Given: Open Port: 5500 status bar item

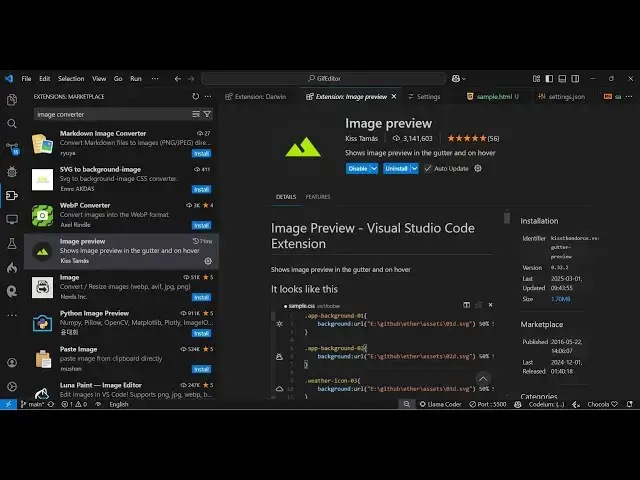Looking at the screenshot, I should [488, 404].
